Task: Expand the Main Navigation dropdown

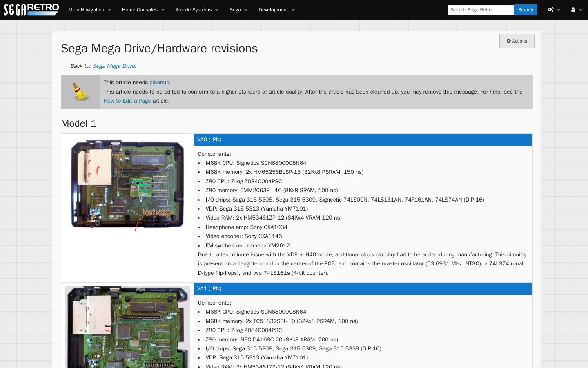Action: (x=89, y=10)
